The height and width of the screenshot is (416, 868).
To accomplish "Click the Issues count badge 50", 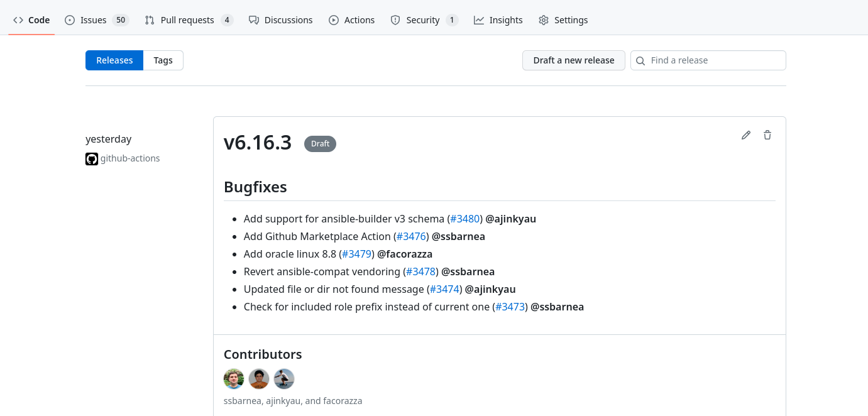I will point(121,20).
